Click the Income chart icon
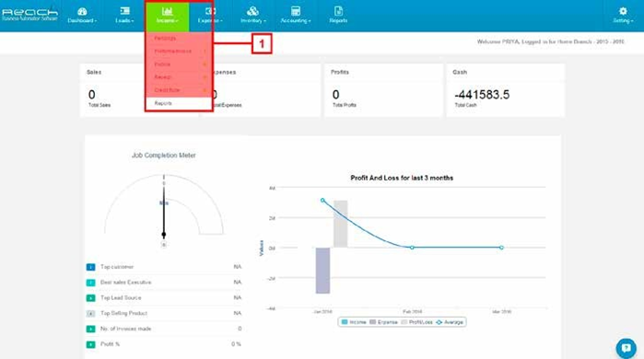This screenshot has width=644, height=359. coord(167,11)
